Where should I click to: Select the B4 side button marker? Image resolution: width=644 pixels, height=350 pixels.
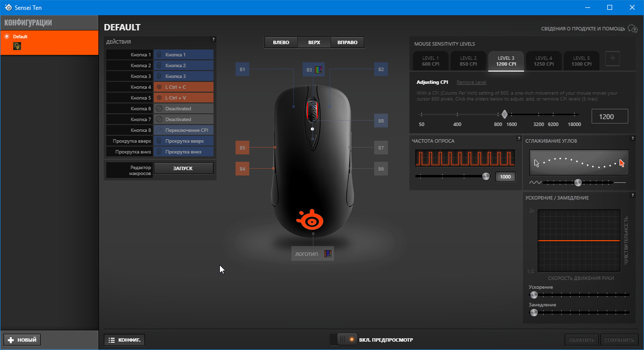[242, 169]
